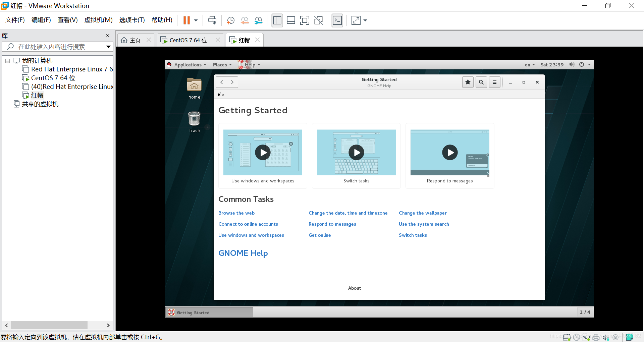Take a snapshot of this virtual machine
The image size is (644, 342).
pyautogui.click(x=230, y=20)
